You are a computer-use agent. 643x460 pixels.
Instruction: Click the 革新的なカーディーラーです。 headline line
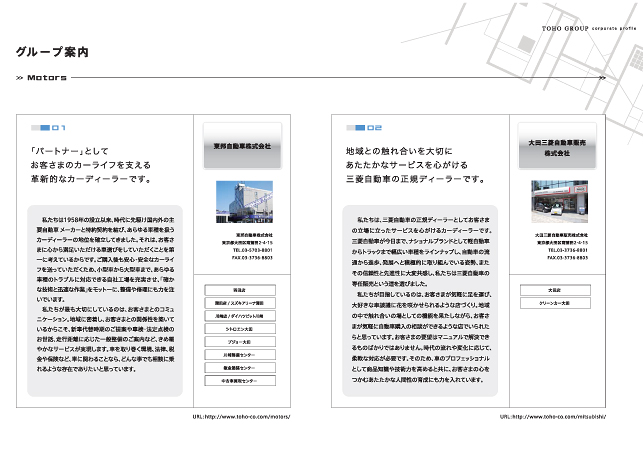coord(91,179)
